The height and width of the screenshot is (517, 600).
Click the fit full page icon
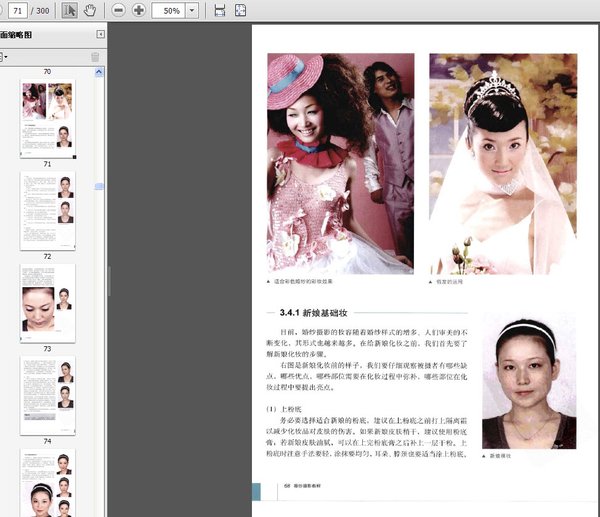coord(240,10)
